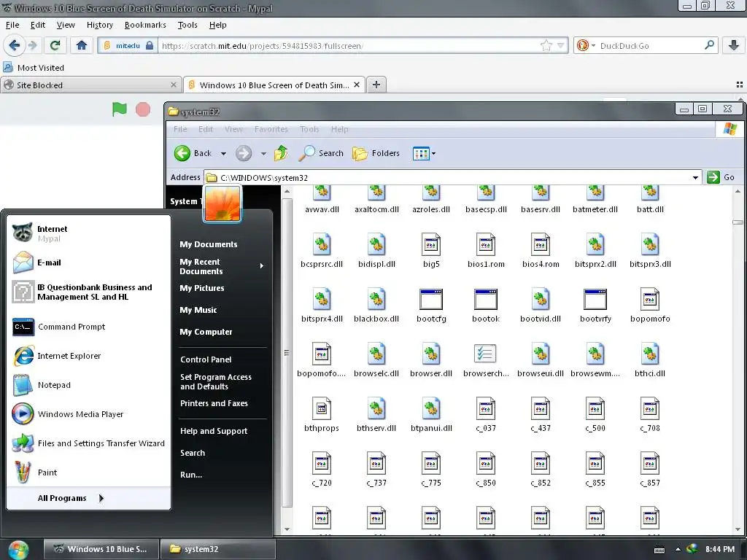
Task: Select the bootcfg file icon
Action: click(431, 300)
